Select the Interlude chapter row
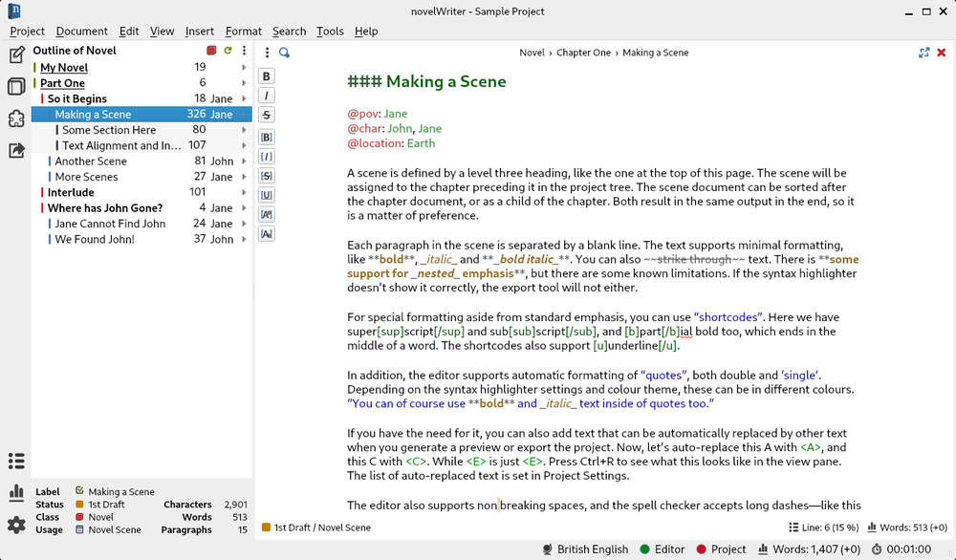 141,192
